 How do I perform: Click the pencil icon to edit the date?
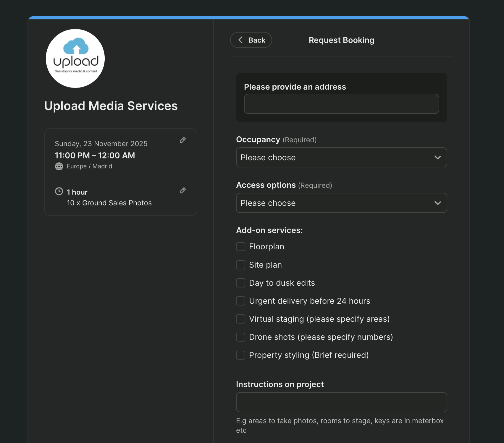183,140
